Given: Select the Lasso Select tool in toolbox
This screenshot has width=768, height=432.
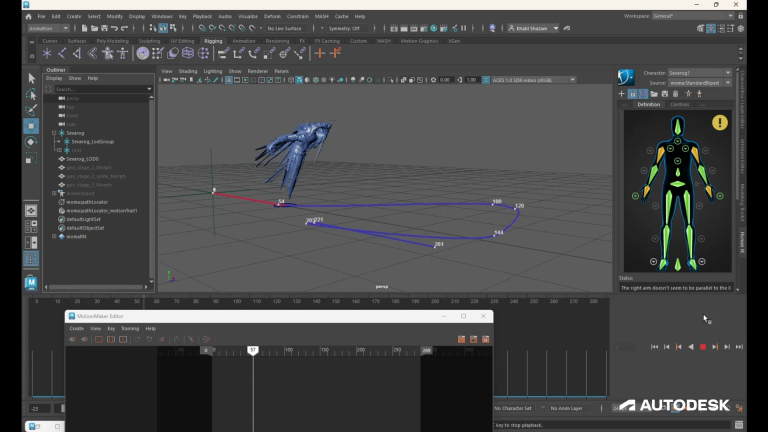Looking at the screenshot, I should pyautogui.click(x=31, y=94).
